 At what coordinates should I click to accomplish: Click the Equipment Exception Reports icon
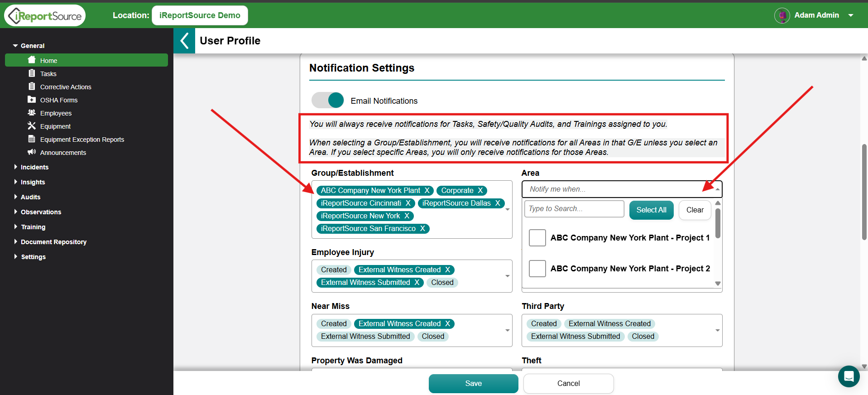tap(32, 139)
